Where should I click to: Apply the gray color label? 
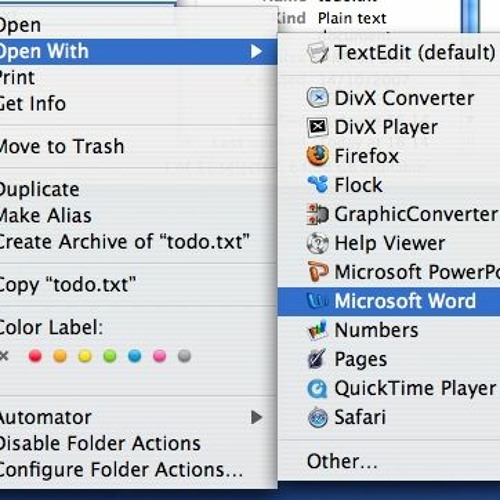(x=184, y=356)
